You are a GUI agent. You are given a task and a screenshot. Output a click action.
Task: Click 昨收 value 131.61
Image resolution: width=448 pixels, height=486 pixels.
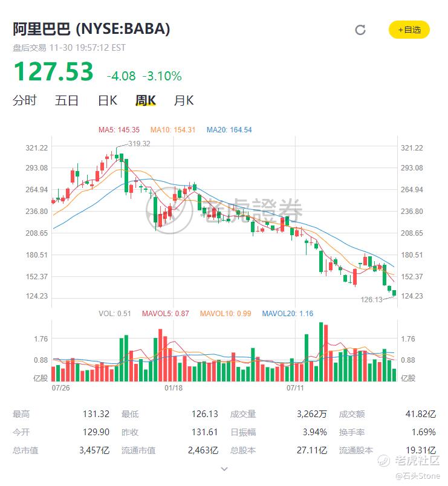[204, 432]
